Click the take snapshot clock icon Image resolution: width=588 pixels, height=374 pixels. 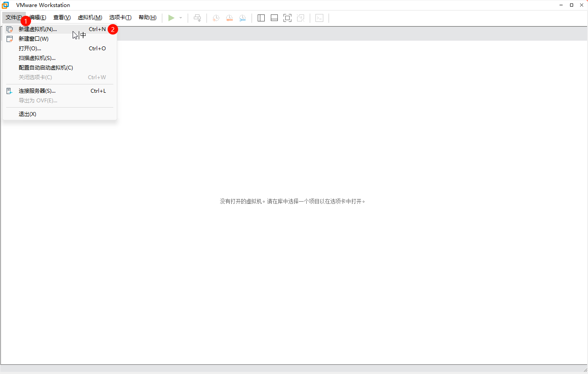[x=216, y=18]
